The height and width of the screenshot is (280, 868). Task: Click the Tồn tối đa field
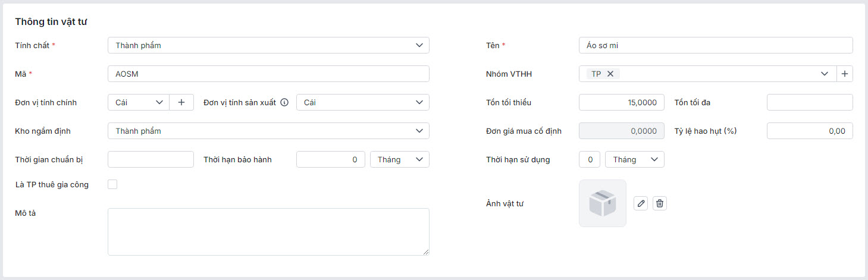point(809,102)
